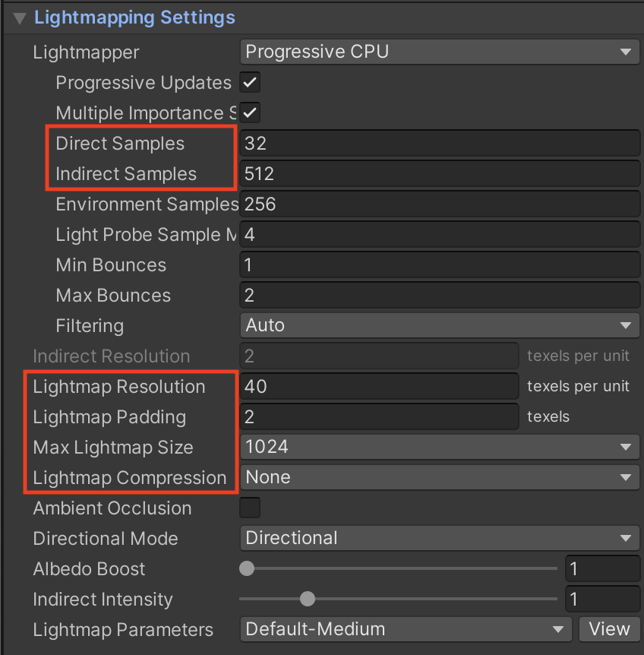Viewport: 644px width, 655px height.
Task: Click the Lightmap Padding field
Action: pos(379,417)
